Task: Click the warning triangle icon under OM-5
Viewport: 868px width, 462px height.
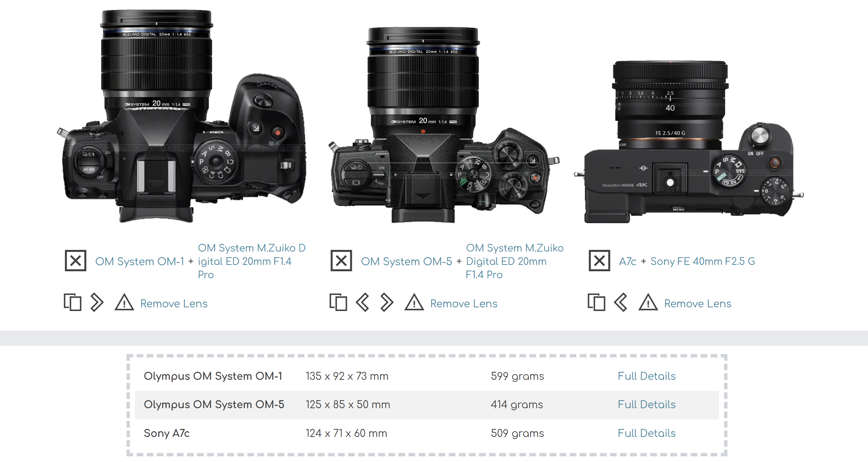Action: coord(414,302)
